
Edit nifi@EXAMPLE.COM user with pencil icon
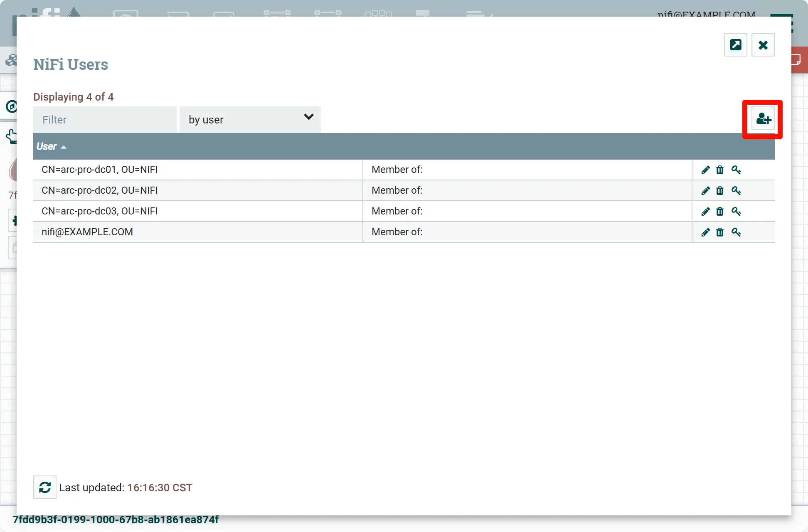pyautogui.click(x=705, y=232)
